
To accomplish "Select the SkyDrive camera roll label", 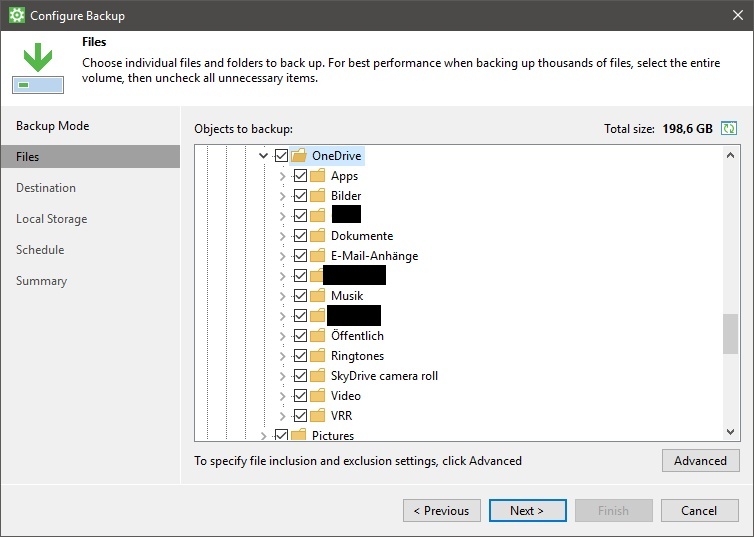I will pyautogui.click(x=384, y=375).
